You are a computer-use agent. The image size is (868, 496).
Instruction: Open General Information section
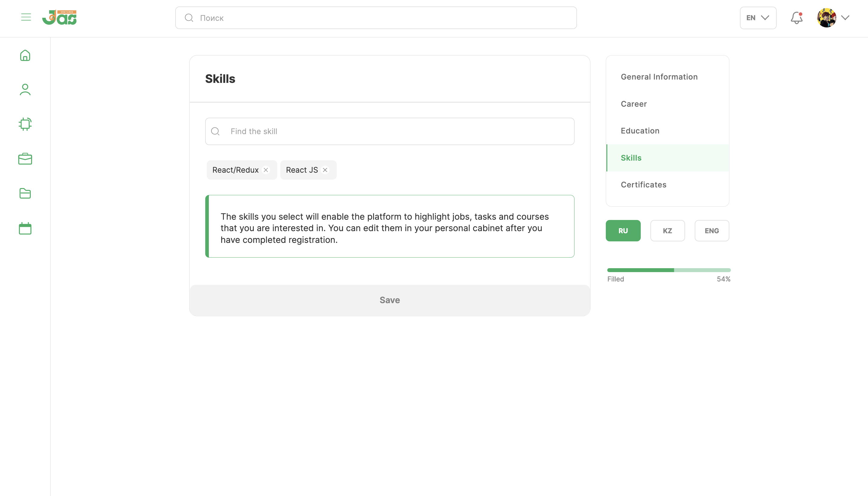pyautogui.click(x=659, y=76)
